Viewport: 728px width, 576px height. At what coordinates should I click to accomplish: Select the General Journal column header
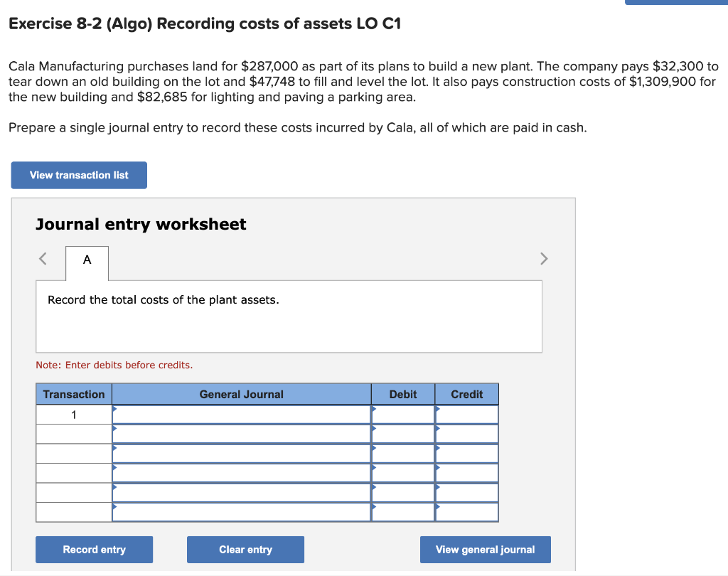click(x=240, y=394)
